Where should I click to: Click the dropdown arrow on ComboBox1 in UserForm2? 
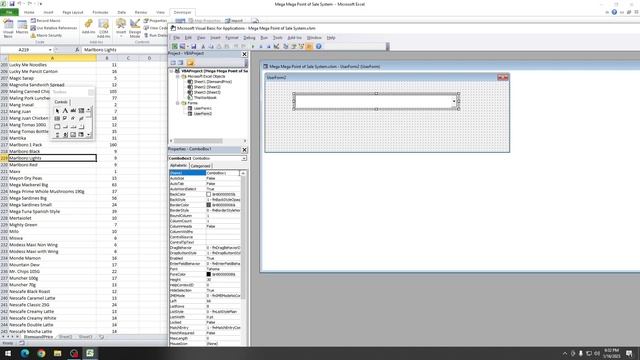pos(454,101)
